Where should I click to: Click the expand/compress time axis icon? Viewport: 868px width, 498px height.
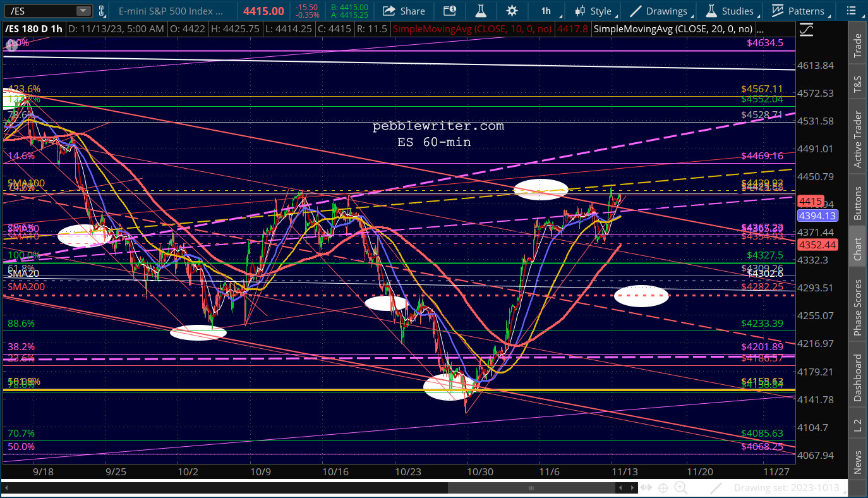pos(646,488)
